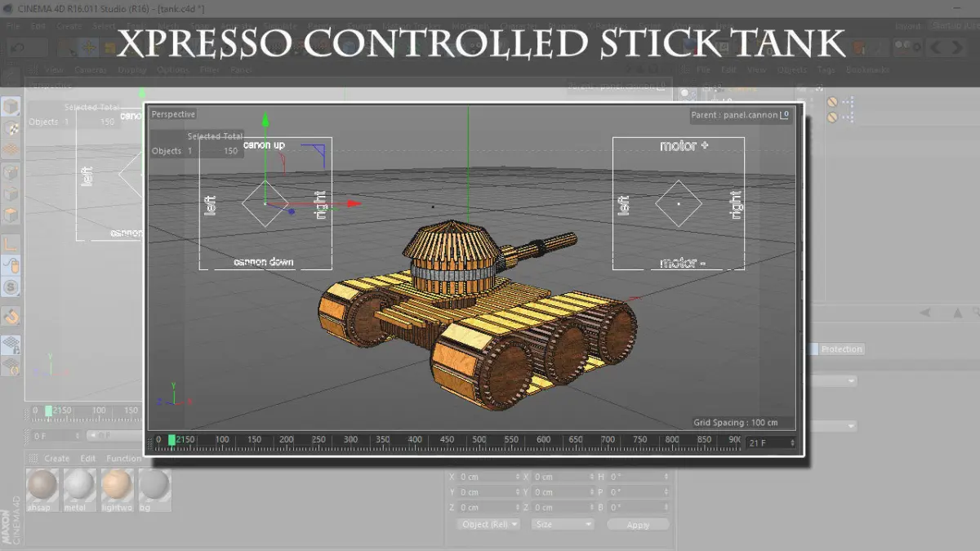
Task: Open the View menu in viewport bar
Action: pyautogui.click(x=55, y=70)
